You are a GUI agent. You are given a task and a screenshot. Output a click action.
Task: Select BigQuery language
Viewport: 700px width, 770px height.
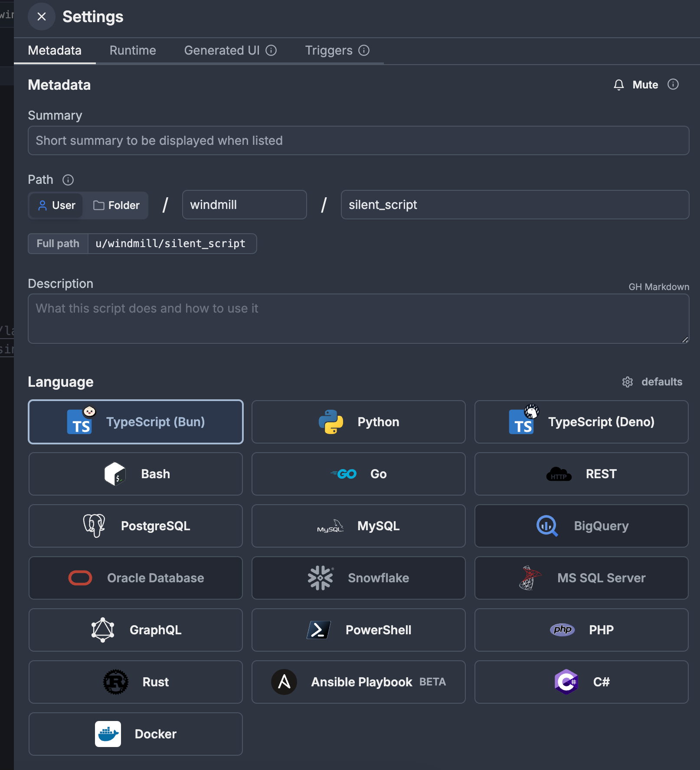(581, 526)
